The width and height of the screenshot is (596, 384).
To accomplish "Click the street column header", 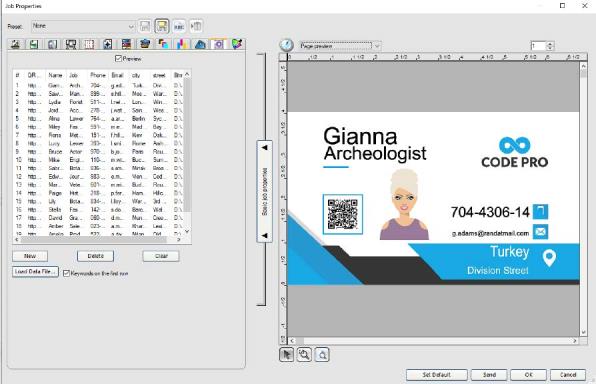I will pos(160,75).
